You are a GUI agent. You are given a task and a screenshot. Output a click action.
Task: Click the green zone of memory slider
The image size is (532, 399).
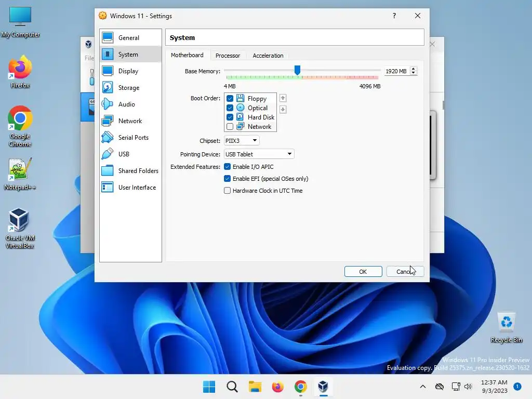[x=263, y=78]
